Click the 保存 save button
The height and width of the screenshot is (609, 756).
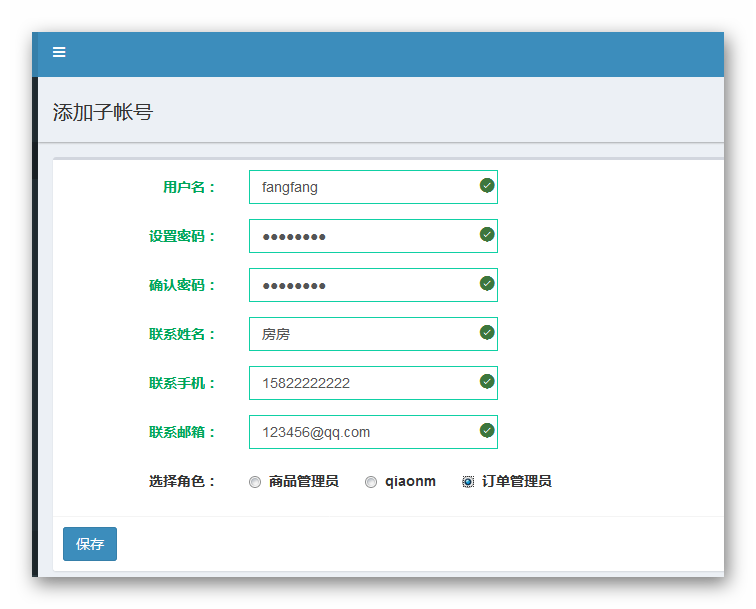point(90,544)
